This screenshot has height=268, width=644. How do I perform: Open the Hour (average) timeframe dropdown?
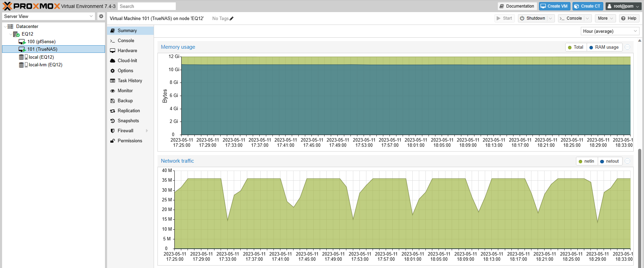tap(635, 31)
